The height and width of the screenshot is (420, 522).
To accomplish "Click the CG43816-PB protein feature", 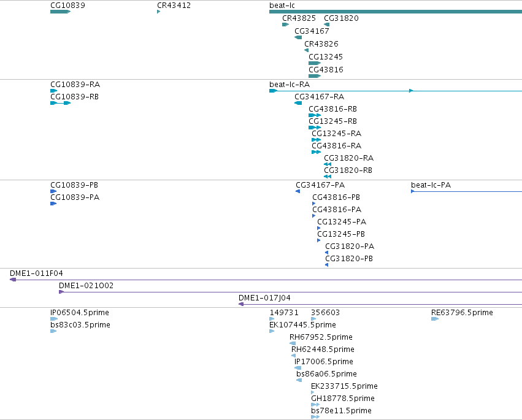I will point(313,204).
